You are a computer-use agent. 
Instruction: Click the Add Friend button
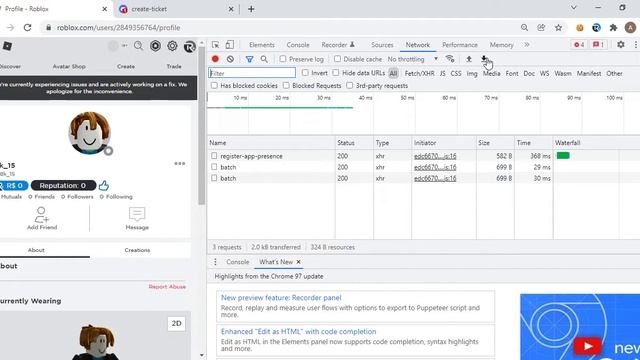pyautogui.click(x=42, y=218)
